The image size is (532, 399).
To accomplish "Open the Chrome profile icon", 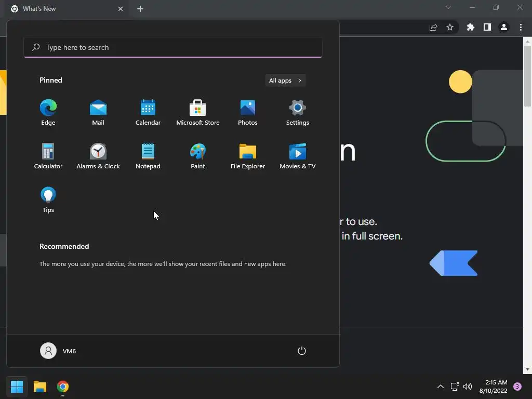I will [x=504, y=28].
